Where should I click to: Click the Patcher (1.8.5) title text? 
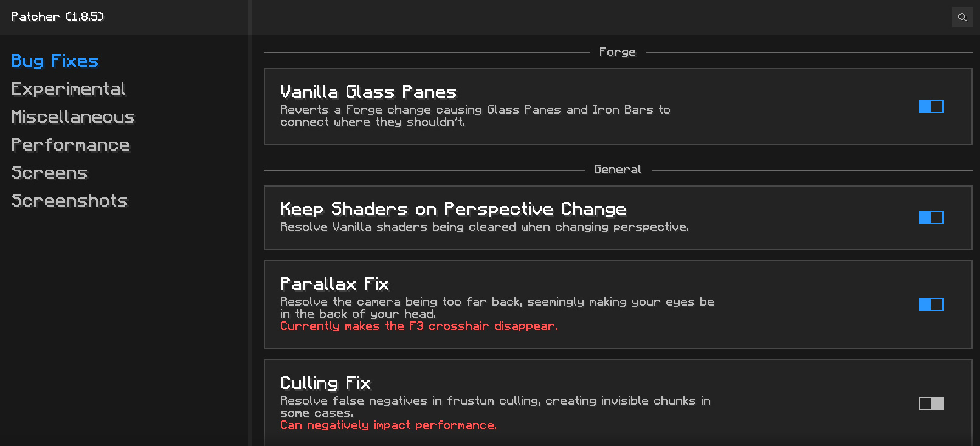tap(58, 16)
